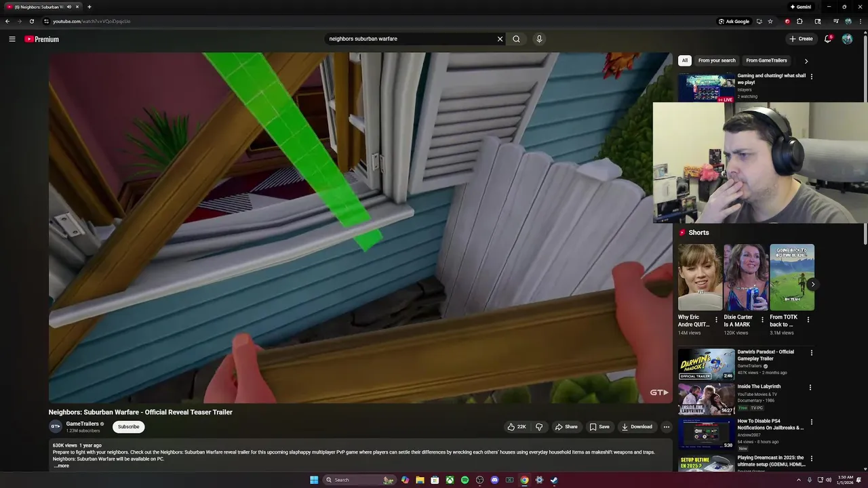
Task: Open options for Dixie Carter short
Action: coord(762,320)
